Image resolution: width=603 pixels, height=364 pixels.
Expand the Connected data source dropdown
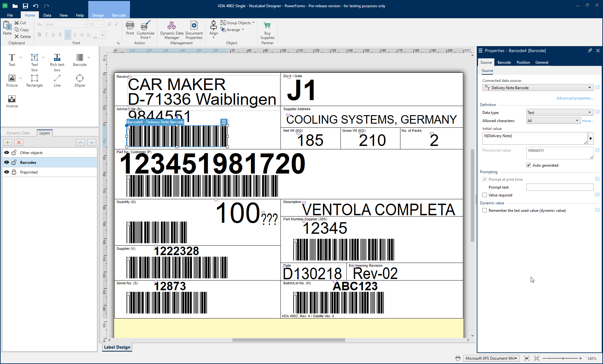point(589,88)
